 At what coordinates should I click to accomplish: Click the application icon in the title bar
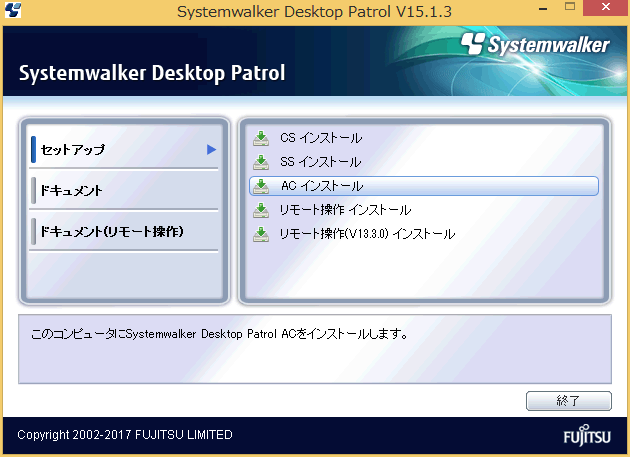point(13,11)
